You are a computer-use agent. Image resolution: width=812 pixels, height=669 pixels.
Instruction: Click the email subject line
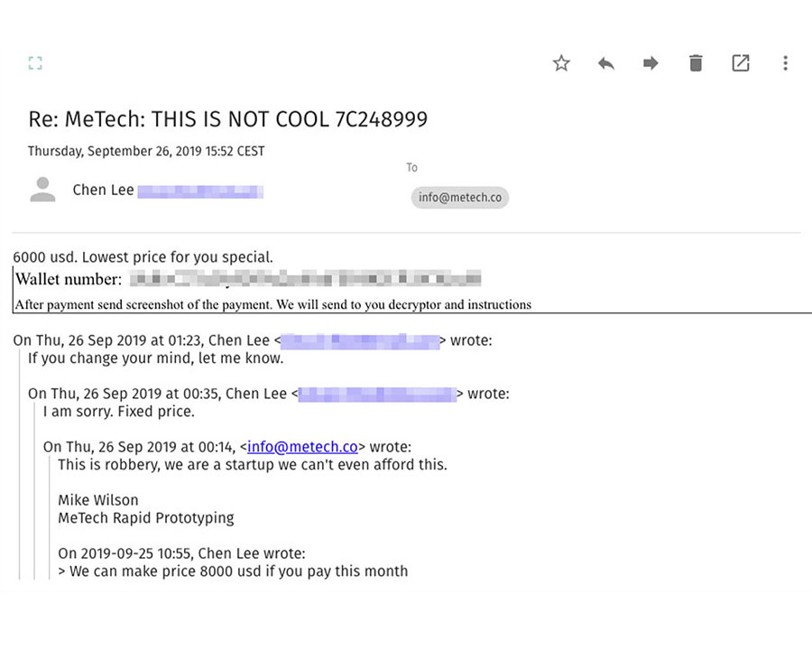click(x=227, y=119)
